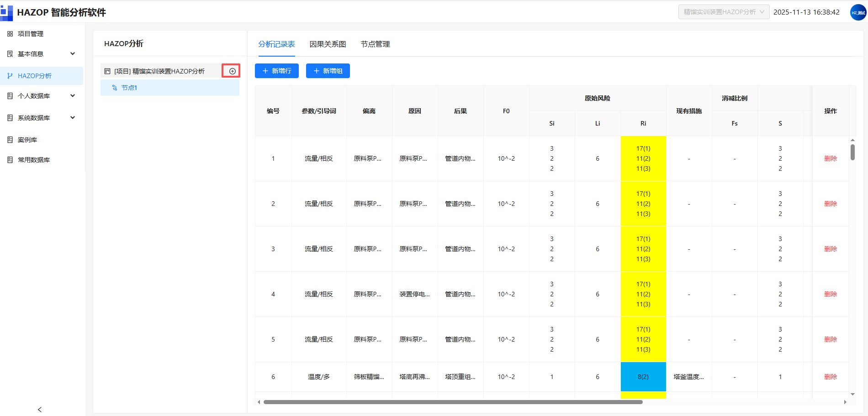Click the HAZOP分析 branch icon in sidebar
The height and width of the screenshot is (416, 868).
pos(10,76)
